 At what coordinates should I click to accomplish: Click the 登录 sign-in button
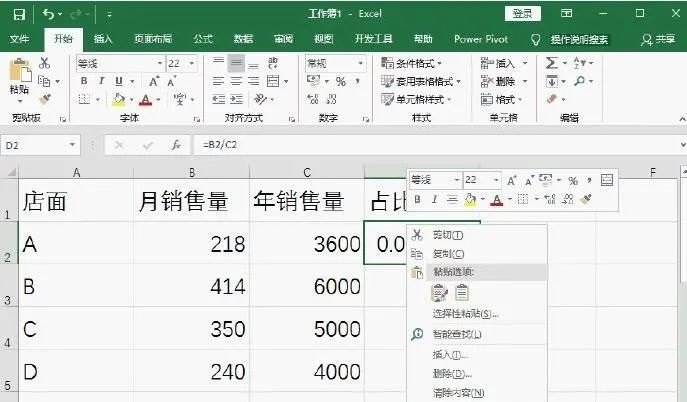coord(522,13)
